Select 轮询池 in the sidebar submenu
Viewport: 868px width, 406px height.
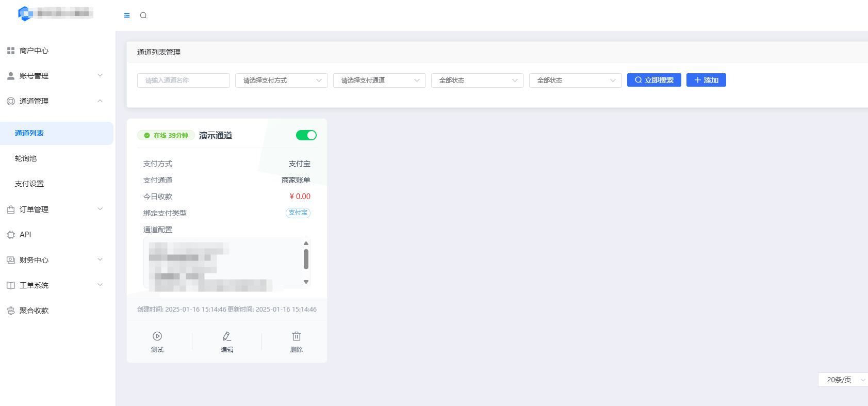pos(26,158)
